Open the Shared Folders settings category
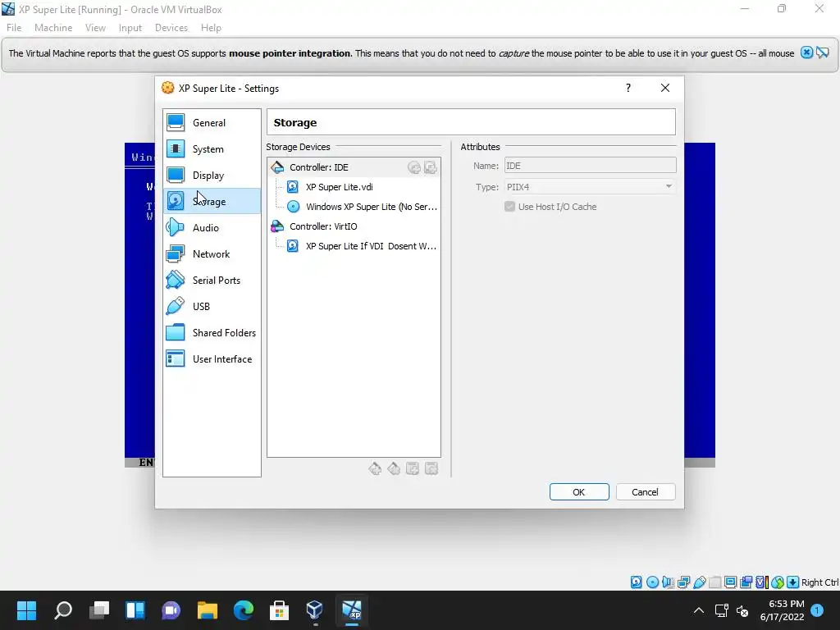The image size is (840, 630). (x=212, y=333)
